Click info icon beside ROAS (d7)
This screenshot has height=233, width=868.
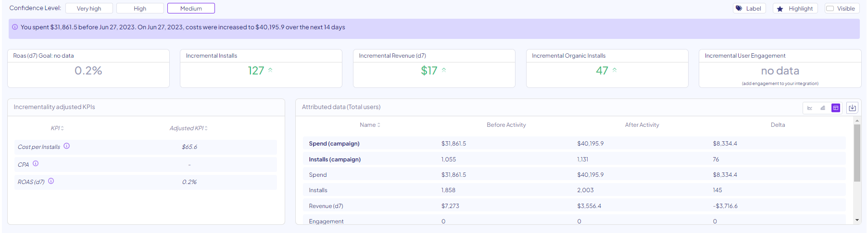[51, 181]
